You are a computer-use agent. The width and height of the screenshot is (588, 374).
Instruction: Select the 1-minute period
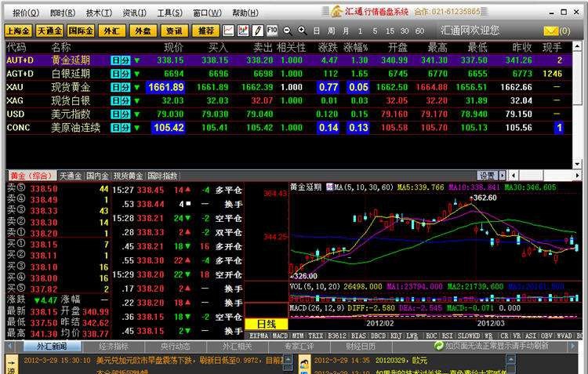[x=360, y=31]
